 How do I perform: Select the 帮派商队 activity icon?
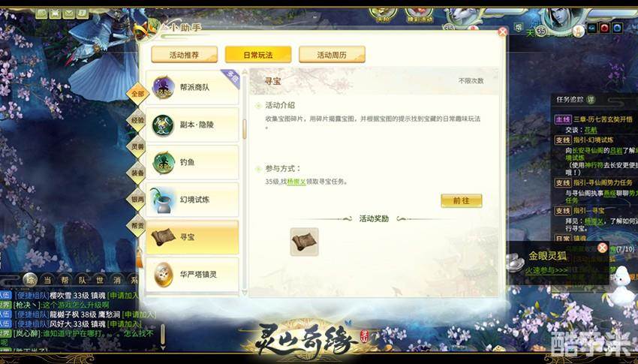[163, 87]
